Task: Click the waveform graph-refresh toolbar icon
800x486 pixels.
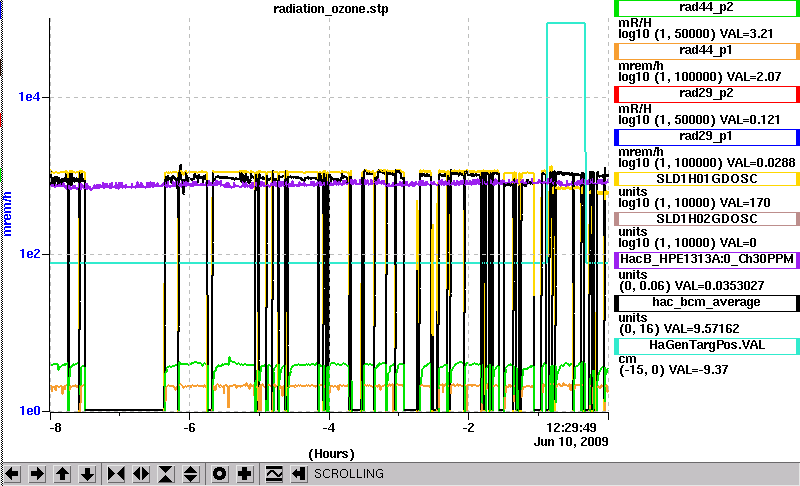Action: tap(274, 474)
